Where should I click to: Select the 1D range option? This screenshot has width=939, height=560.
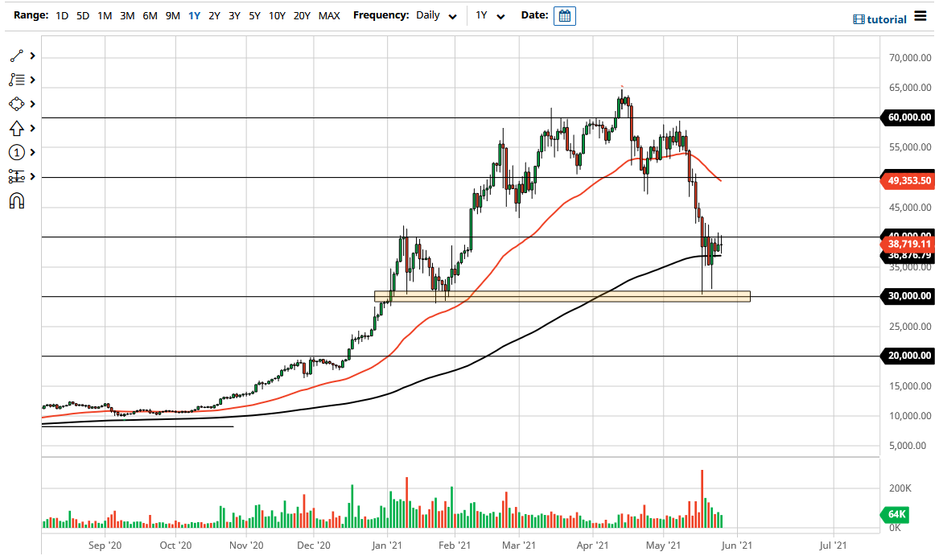click(x=61, y=15)
